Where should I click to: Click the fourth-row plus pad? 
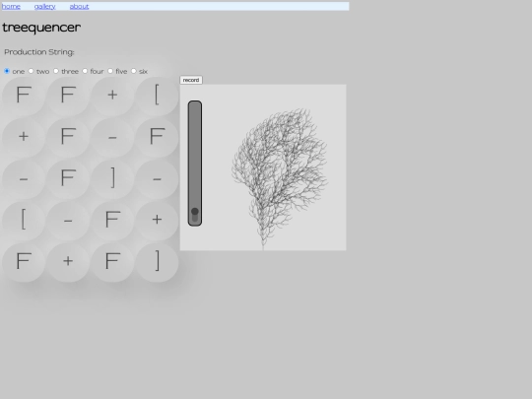click(x=157, y=221)
